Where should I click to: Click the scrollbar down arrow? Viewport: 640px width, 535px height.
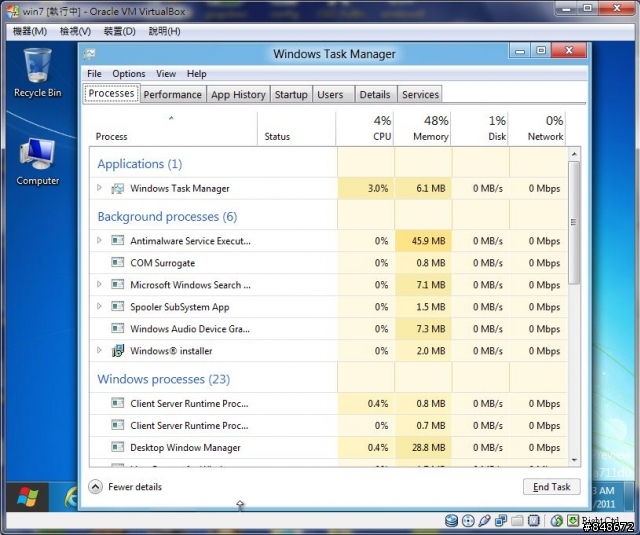pos(574,460)
